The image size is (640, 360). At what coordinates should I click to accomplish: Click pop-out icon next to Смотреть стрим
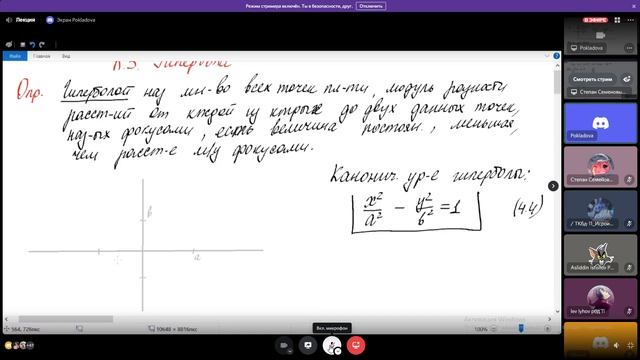627,79
